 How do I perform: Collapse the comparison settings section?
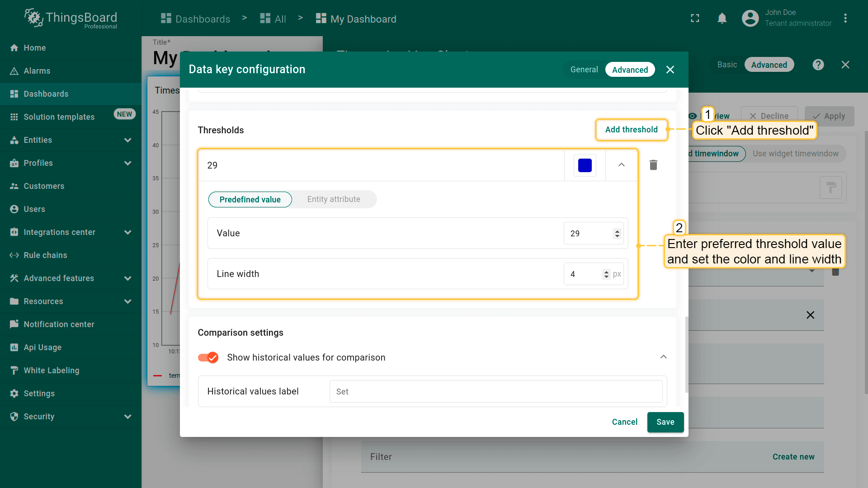click(x=663, y=357)
